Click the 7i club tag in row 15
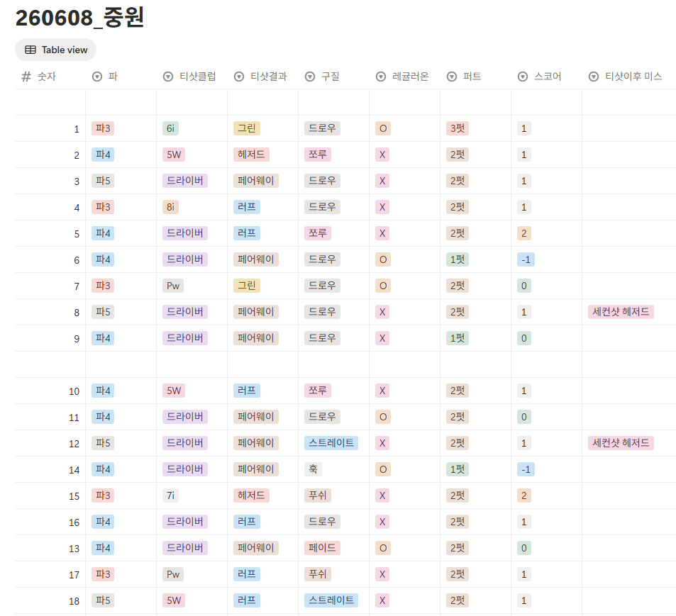The image size is (676, 616). (x=170, y=495)
